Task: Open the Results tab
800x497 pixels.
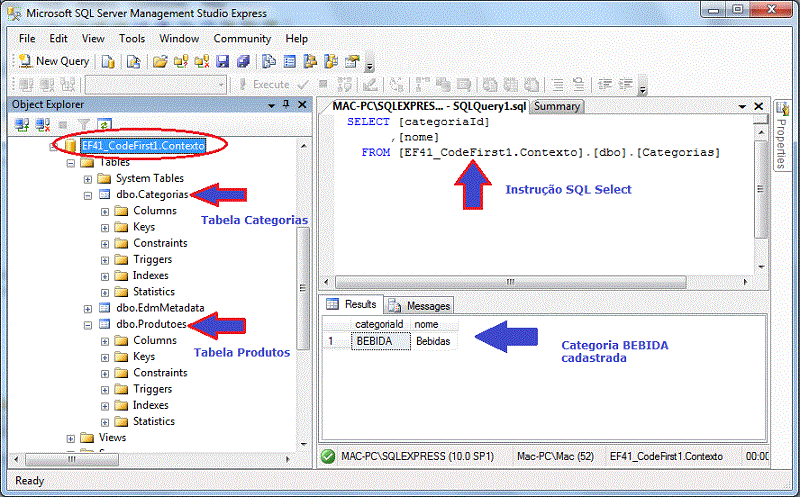Action: click(x=352, y=305)
